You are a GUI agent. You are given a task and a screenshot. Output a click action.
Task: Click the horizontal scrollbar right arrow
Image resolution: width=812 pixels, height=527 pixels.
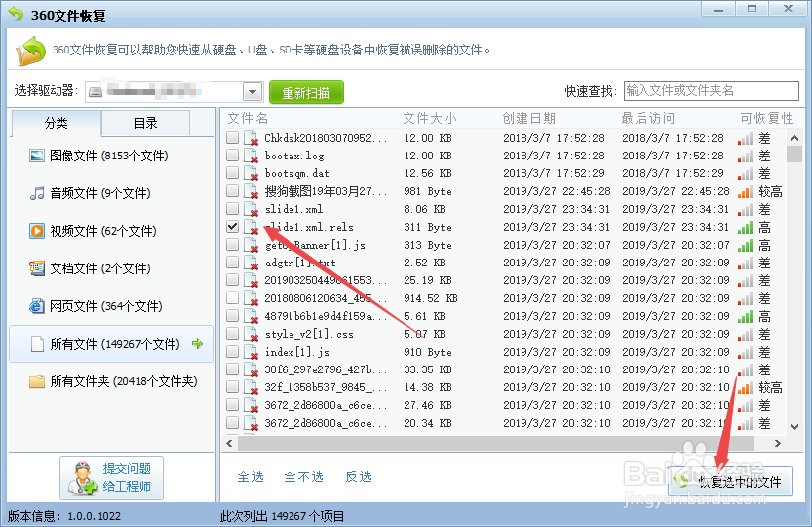coord(778,443)
